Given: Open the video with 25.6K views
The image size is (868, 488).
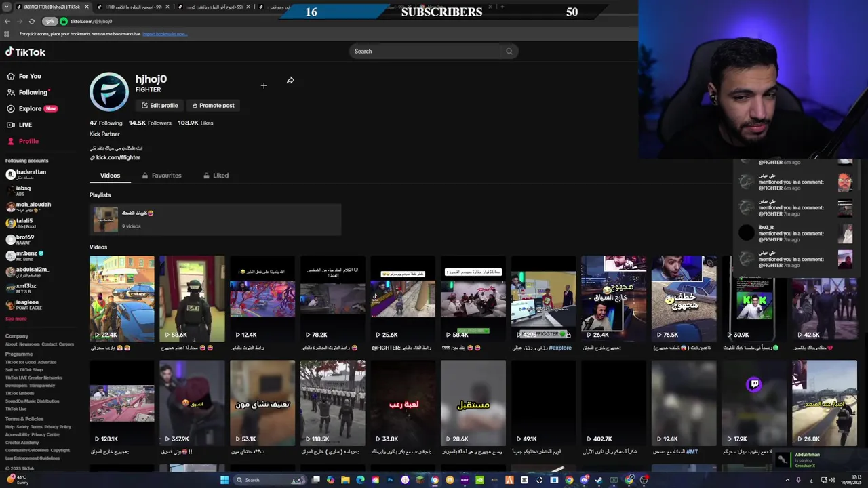Looking at the screenshot, I should (403, 298).
